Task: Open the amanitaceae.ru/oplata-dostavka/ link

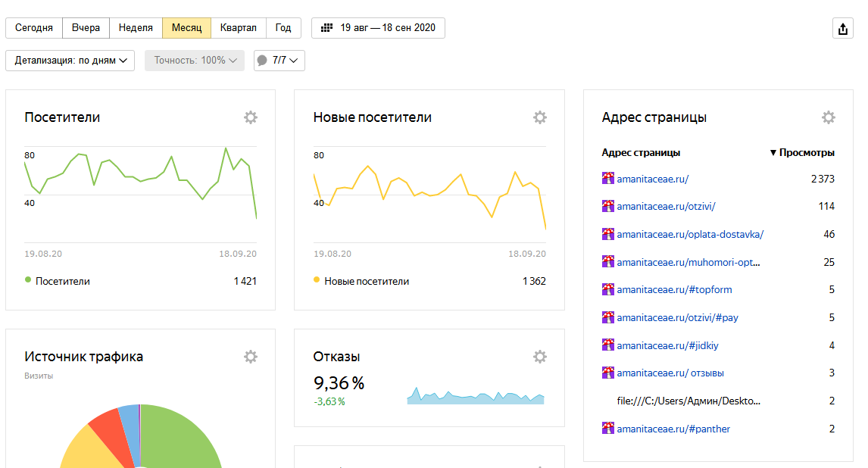Action: [x=690, y=235]
